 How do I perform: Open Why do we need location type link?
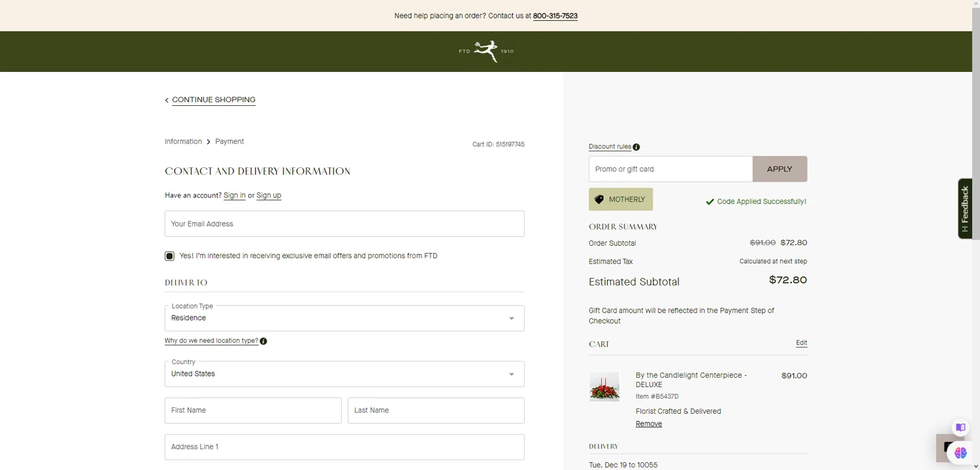point(211,341)
